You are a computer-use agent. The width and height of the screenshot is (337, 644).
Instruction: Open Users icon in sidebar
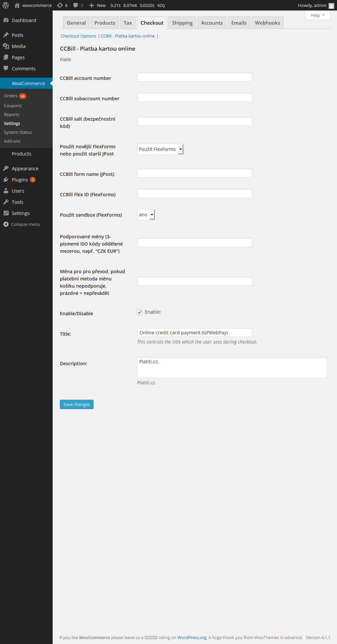click(6, 191)
